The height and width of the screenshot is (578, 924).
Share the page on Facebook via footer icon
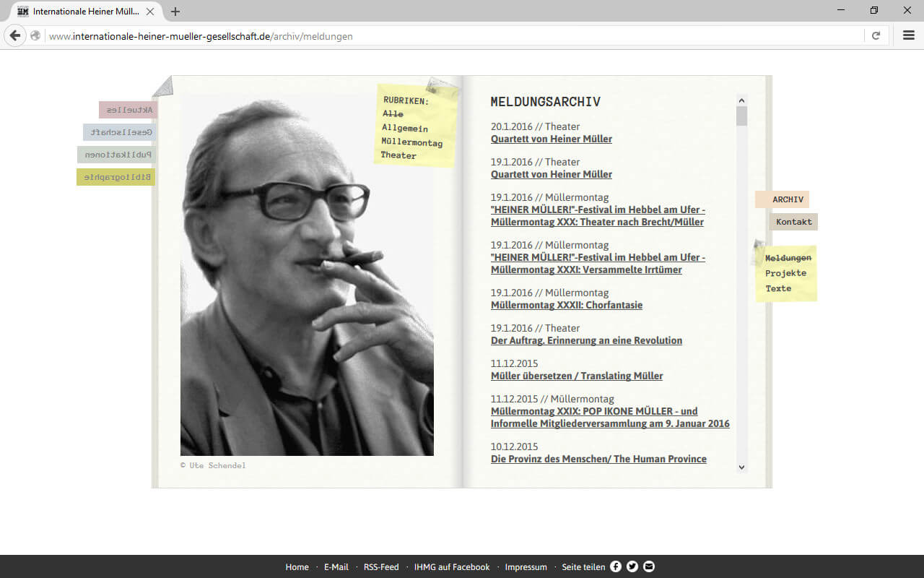pos(616,567)
